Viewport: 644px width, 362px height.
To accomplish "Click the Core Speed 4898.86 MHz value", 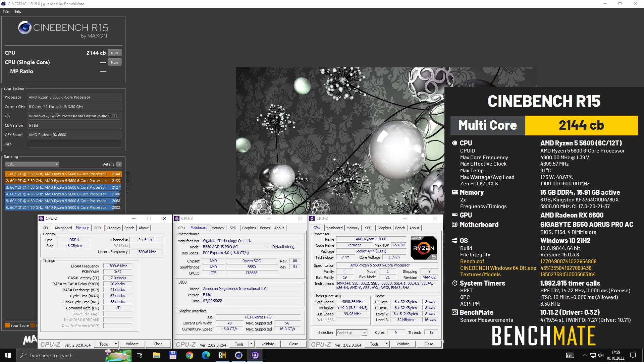I will point(353,302).
